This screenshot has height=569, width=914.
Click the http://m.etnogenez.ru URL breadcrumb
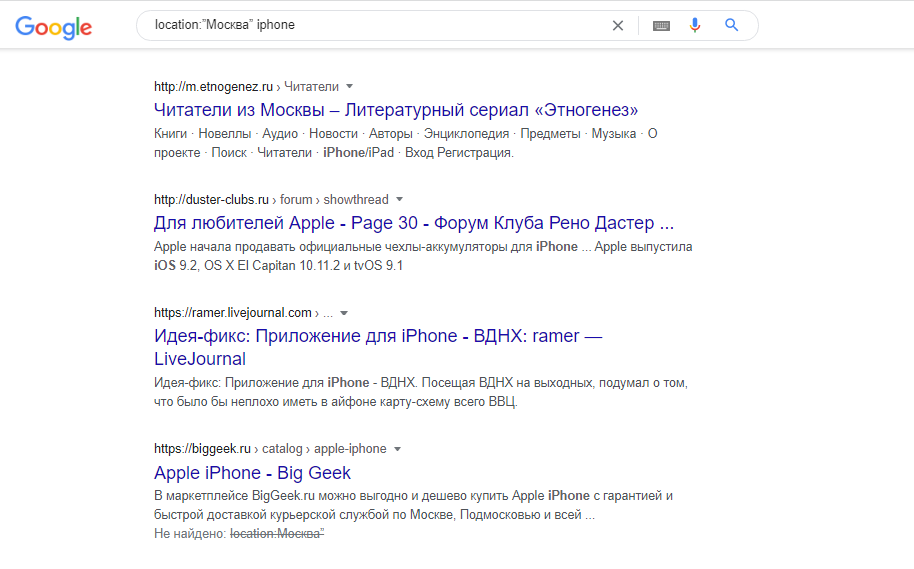[213, 86]
